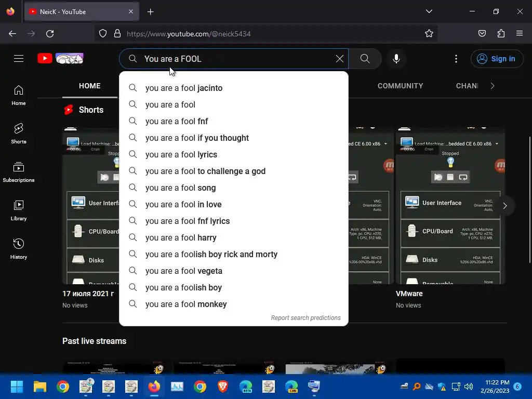
Task: Click the magnifier search submit button
Action: tap(365, 59)
